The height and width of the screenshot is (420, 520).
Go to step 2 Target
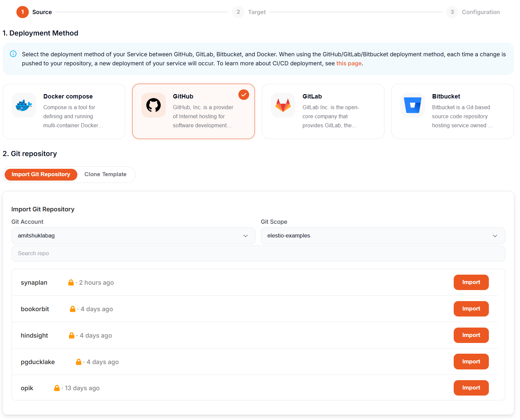click(x=249, y=12)
